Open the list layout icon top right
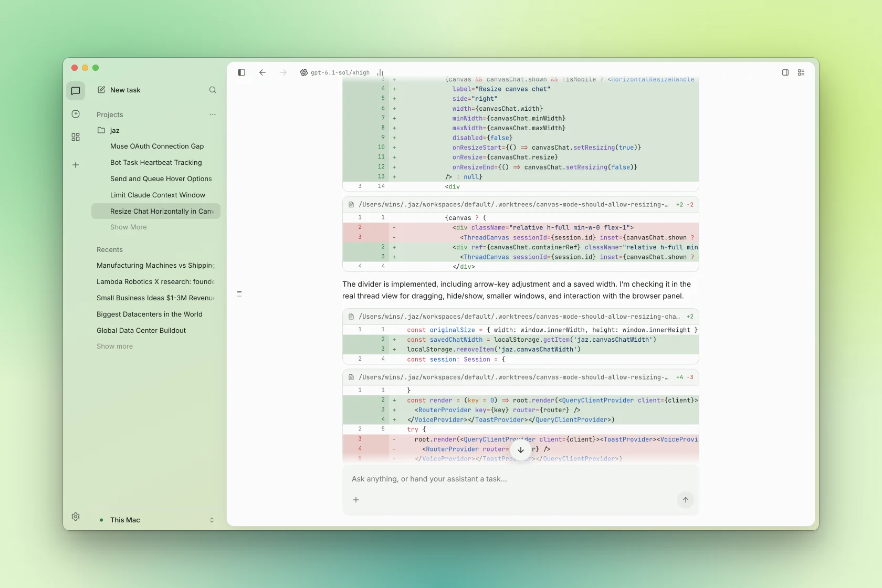Viewport: 882px width, 588px height. 801,72
